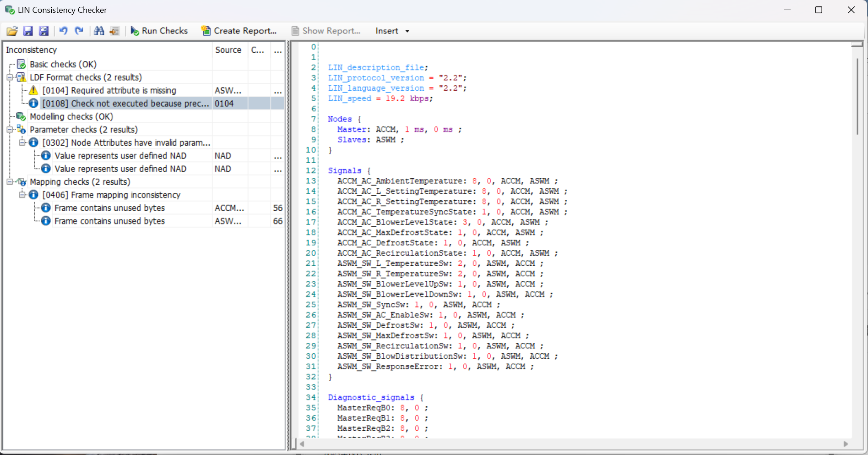
Task: Redo the last undone edit
Action: click(x=79, y=31)
